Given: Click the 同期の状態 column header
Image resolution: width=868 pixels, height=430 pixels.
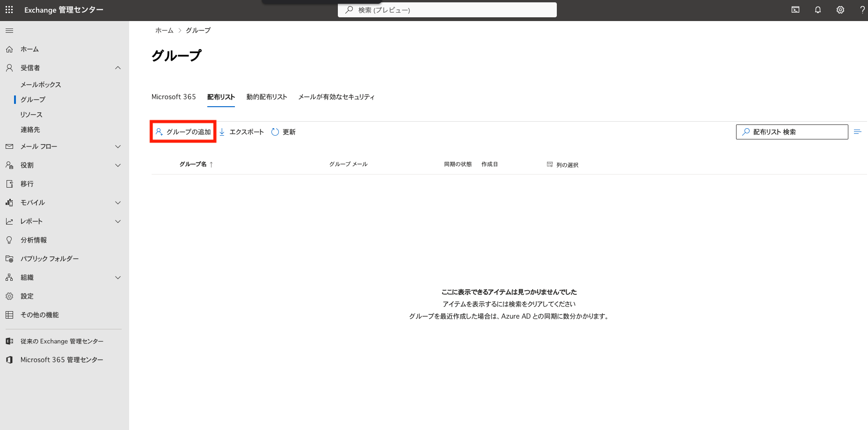Looking at the screenshot, I should pos(458,164).
